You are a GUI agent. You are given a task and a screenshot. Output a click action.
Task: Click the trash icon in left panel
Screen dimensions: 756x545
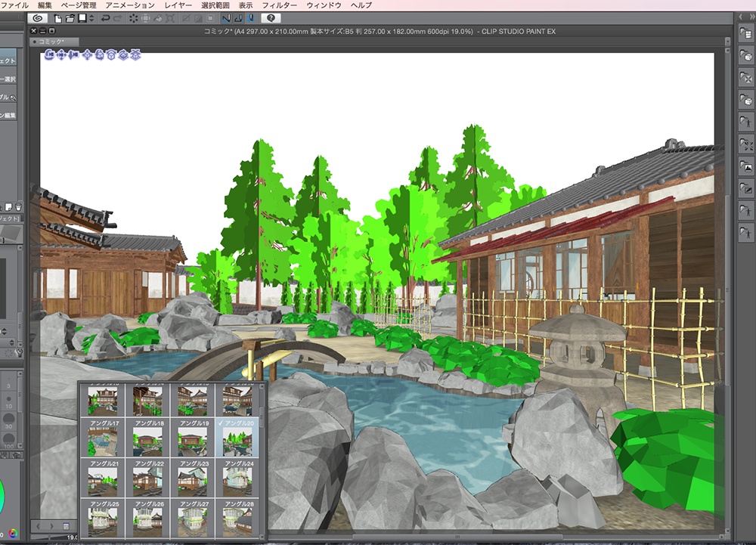pos(18,207)
